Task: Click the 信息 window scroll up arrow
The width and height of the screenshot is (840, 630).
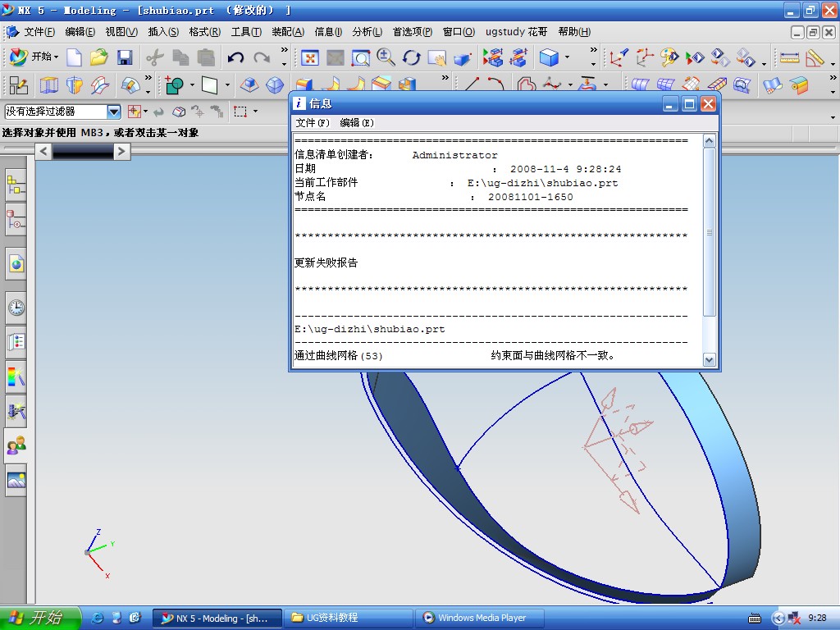Action: coord(710,141)
